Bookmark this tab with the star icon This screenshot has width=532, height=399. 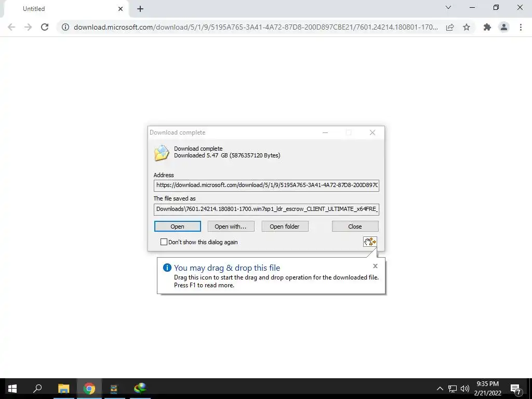[467, 27]
